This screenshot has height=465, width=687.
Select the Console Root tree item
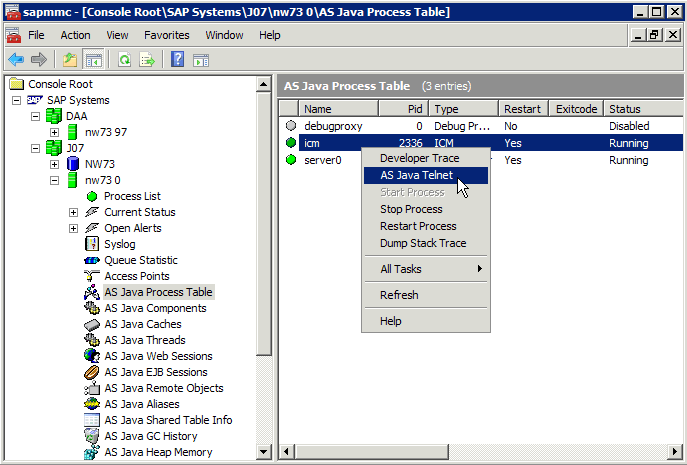pyautogui.click(x=60, y=84)
